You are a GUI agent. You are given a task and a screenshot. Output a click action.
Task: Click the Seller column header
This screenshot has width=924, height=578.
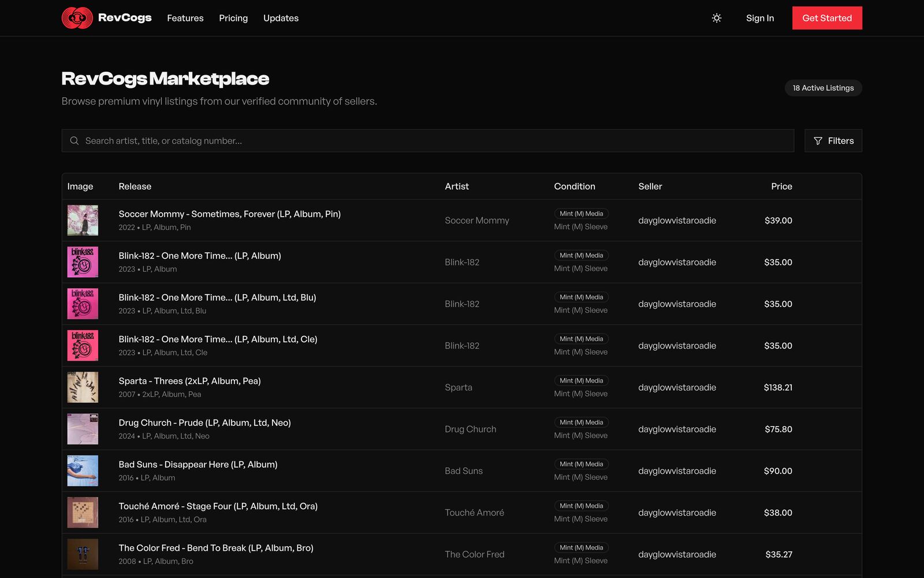650,186
